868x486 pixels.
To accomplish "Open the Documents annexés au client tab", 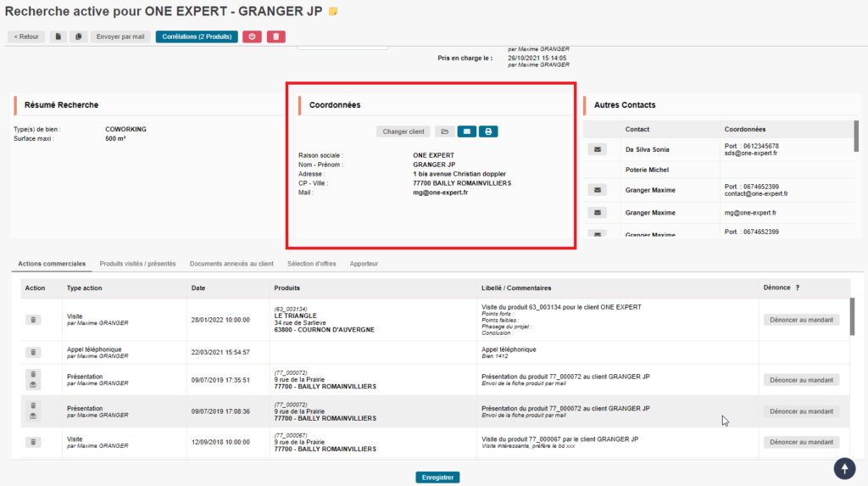I will point(231,264).
